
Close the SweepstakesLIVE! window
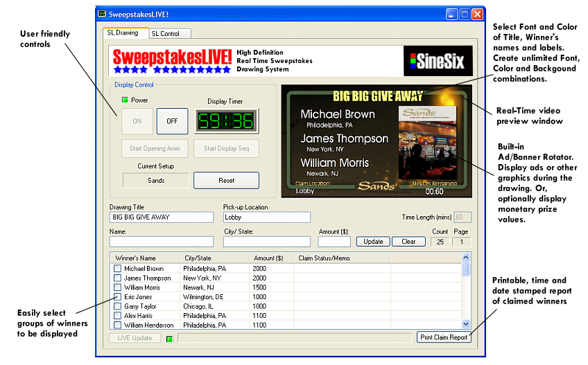coord(477,15)
